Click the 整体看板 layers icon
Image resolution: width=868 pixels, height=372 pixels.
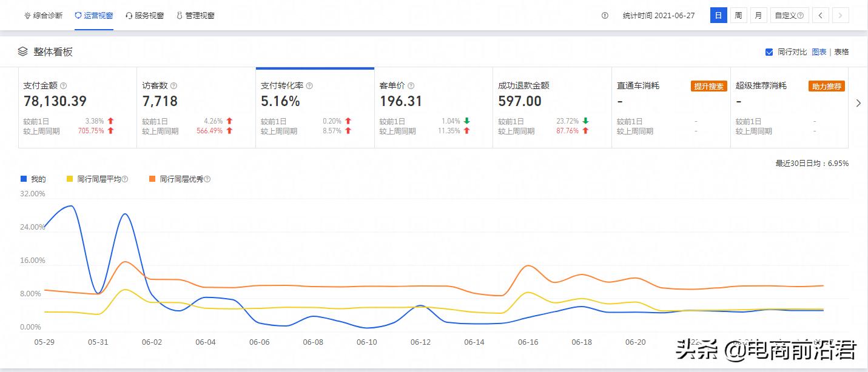[23, 52]
